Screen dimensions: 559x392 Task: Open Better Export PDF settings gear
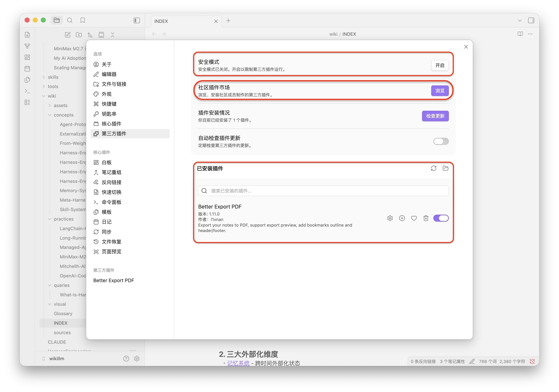tap(390, 218)
